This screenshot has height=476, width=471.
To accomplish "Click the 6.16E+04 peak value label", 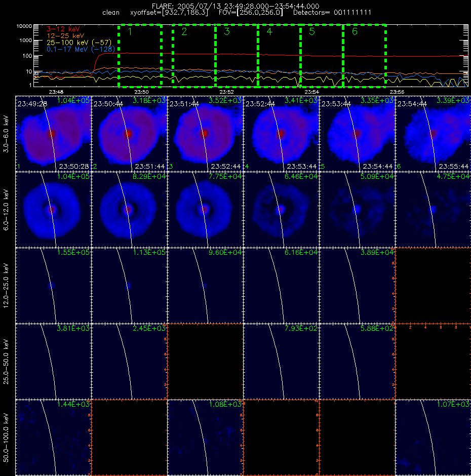I will click(301, 252).
